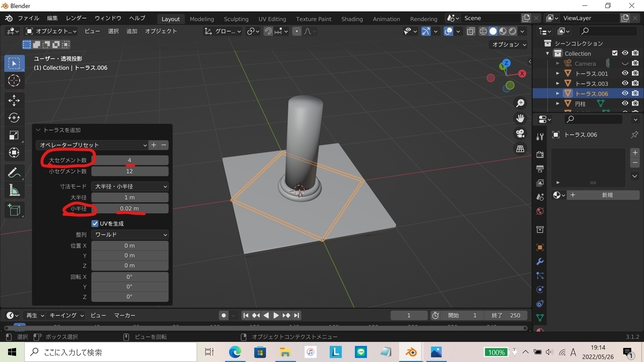Open the オプション dropdown

tap(509, 45)
